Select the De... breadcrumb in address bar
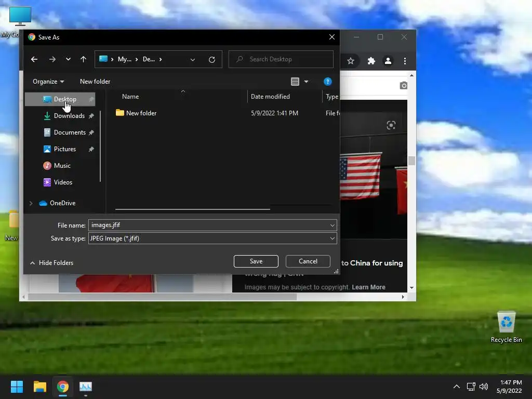532x399 pixels. tap(149, 59)
